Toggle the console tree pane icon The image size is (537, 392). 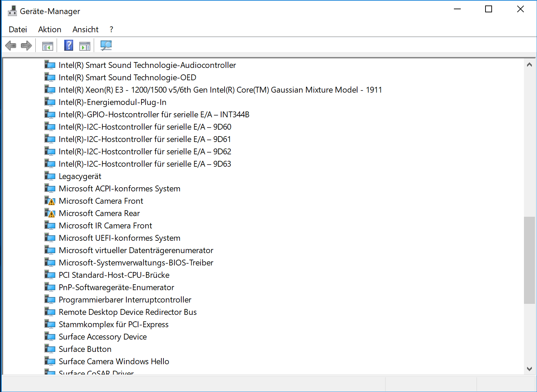47,46
